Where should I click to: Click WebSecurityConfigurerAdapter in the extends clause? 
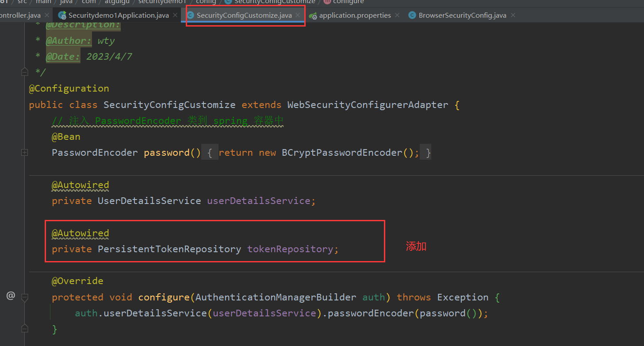pyautogui.click(x=368, y=105)
